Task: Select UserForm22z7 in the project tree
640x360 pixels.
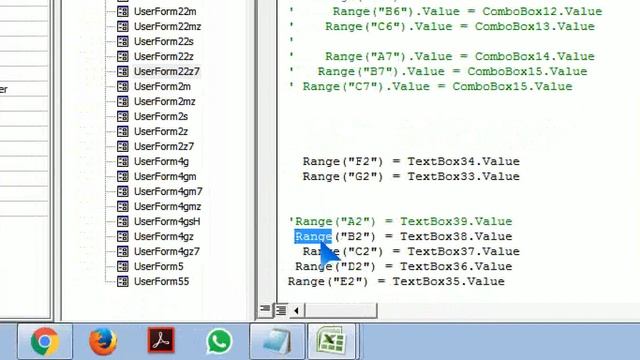Action: (x=167, y=71)
